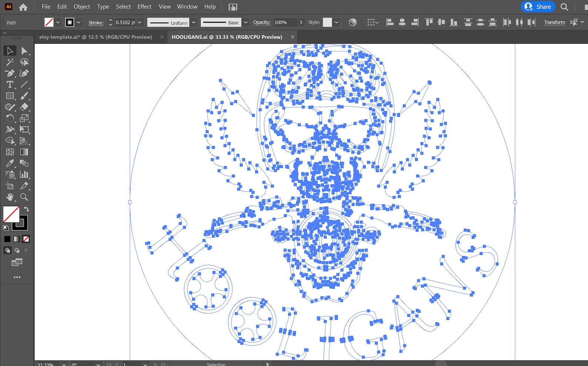Activate the Eyedropper tool
588x366 pixels.
10,163
